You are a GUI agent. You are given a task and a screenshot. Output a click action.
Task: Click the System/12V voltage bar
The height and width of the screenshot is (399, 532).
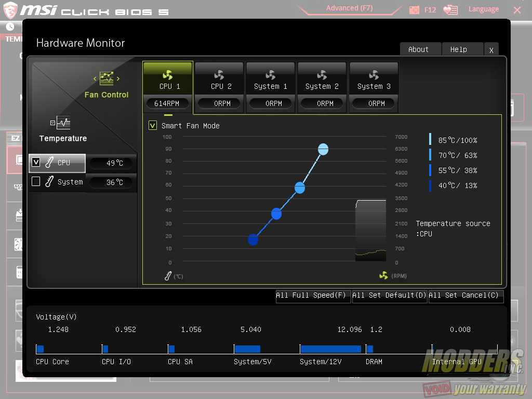[x=330, y=349]
